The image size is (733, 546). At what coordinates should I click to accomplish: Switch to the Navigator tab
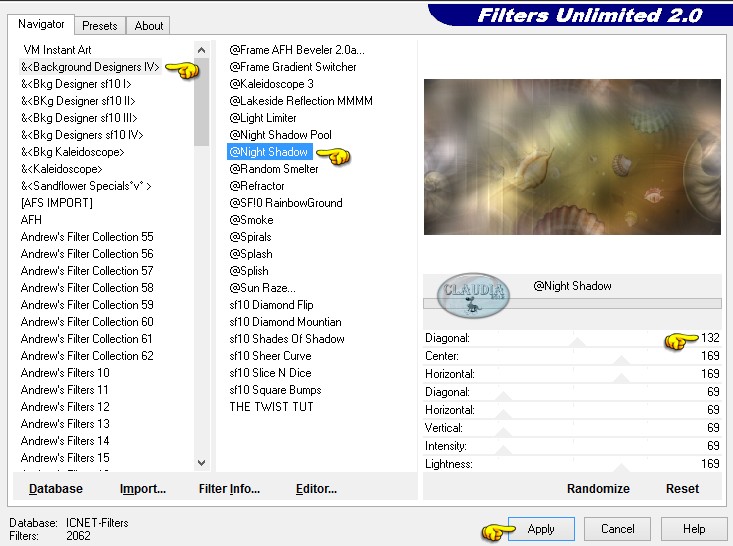(x=41, y=24)
